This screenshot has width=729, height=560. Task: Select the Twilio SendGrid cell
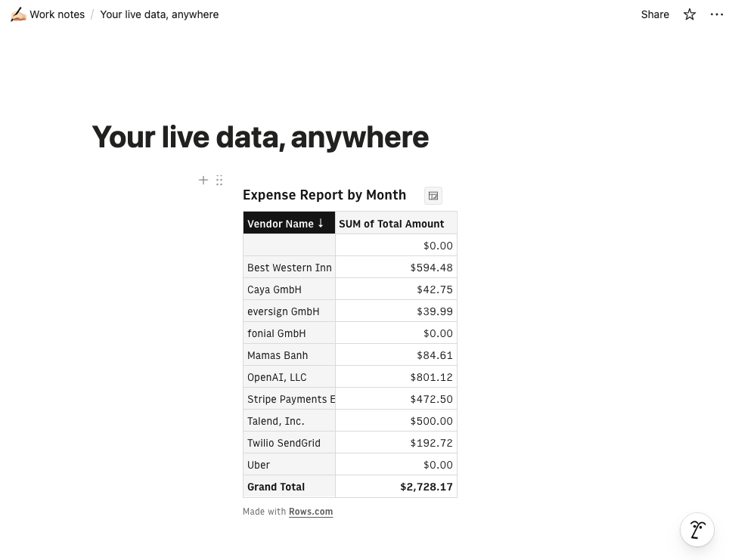coord(289,442)
